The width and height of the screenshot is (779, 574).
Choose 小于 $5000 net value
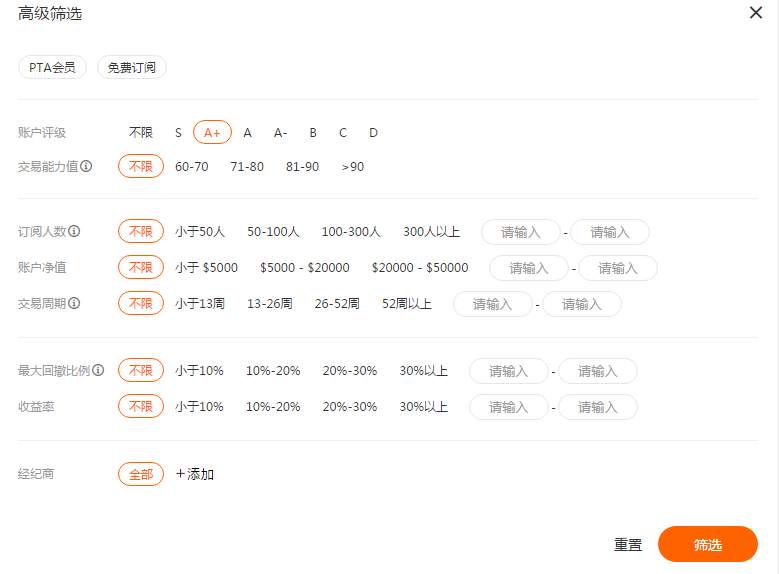pyautogui.click(x=206, y=267)
